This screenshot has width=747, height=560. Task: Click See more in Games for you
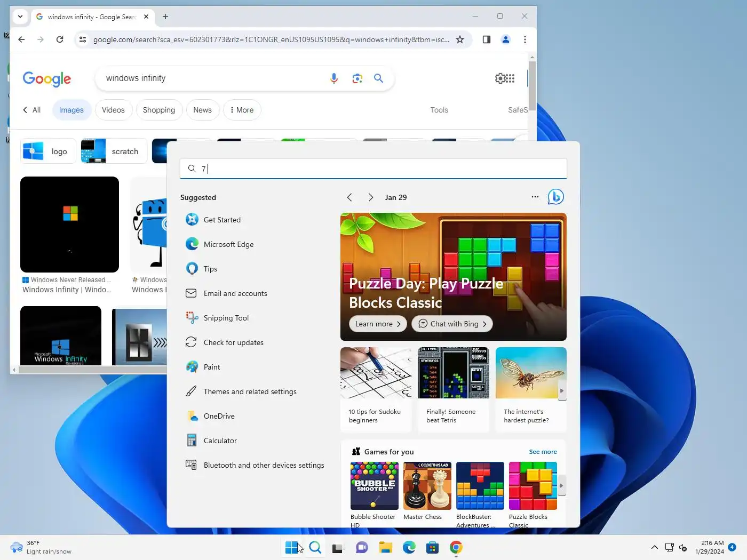point(543,452)
